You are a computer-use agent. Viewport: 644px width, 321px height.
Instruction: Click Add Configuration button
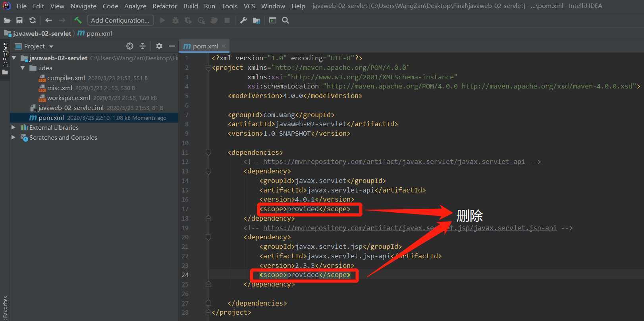[x=120, y=20]
